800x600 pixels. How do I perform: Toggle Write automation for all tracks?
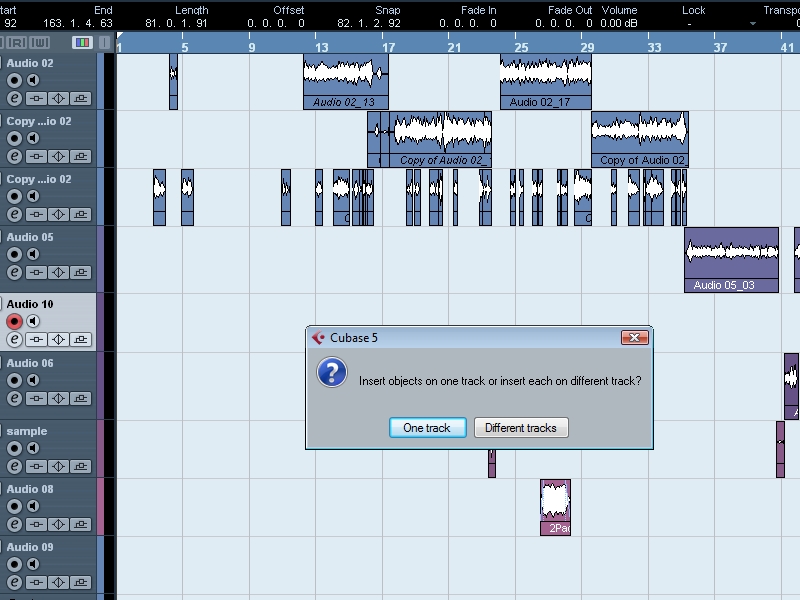[x=40, y=42]
